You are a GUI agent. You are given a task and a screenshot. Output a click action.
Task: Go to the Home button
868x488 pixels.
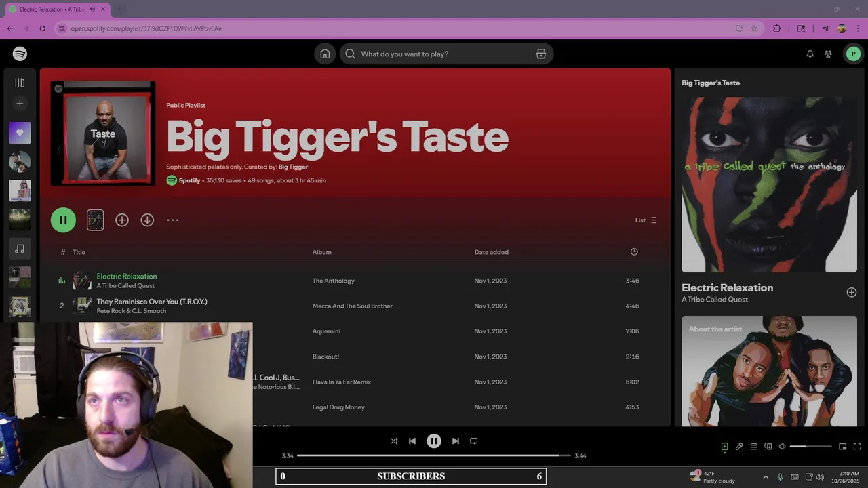point(325,54)
